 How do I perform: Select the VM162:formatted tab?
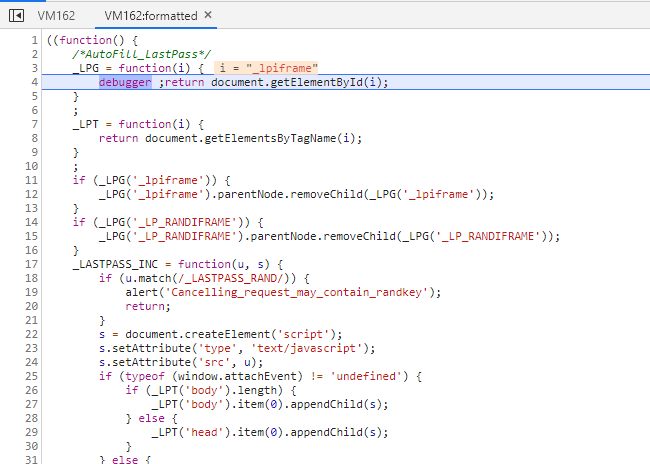tap(151, 16)
